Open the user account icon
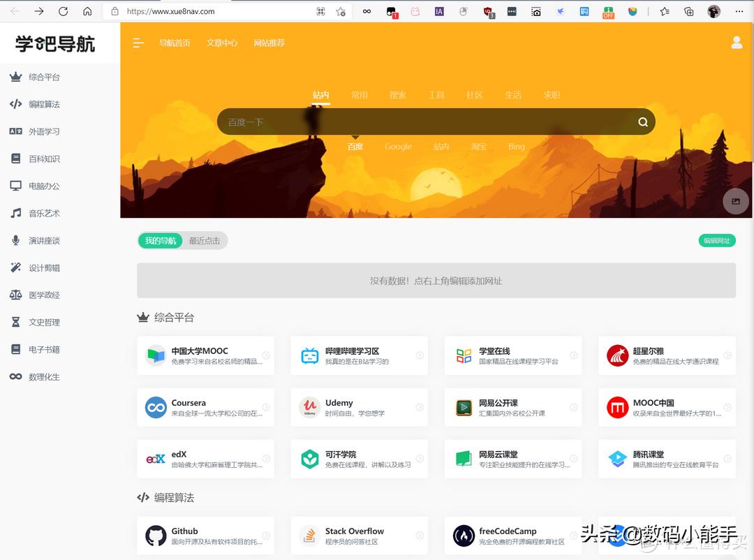The image size is (754, 560). click(737, 43)
